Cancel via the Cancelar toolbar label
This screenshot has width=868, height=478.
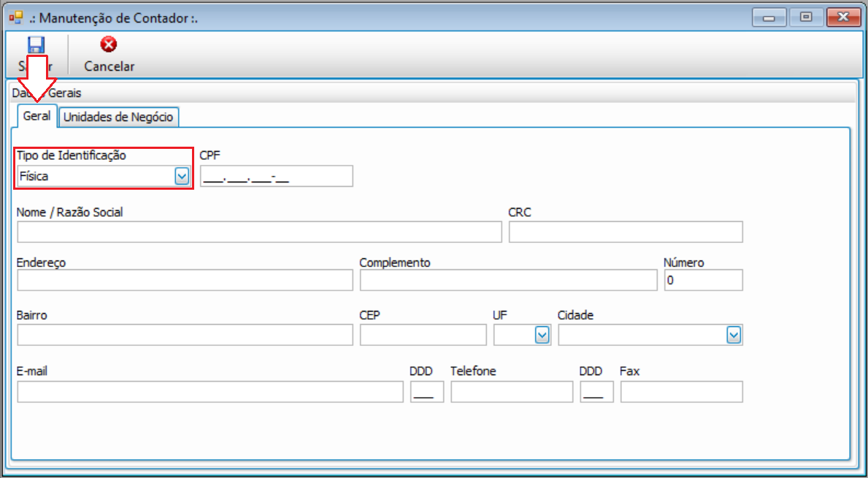tap(109, 66)
